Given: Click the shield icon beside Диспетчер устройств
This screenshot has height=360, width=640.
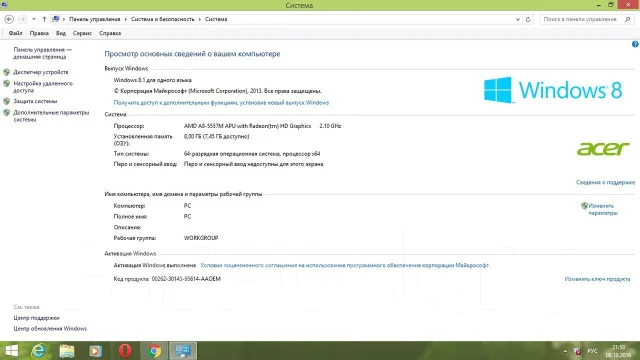Looking at the screenshot, I should tap(7, 72).
